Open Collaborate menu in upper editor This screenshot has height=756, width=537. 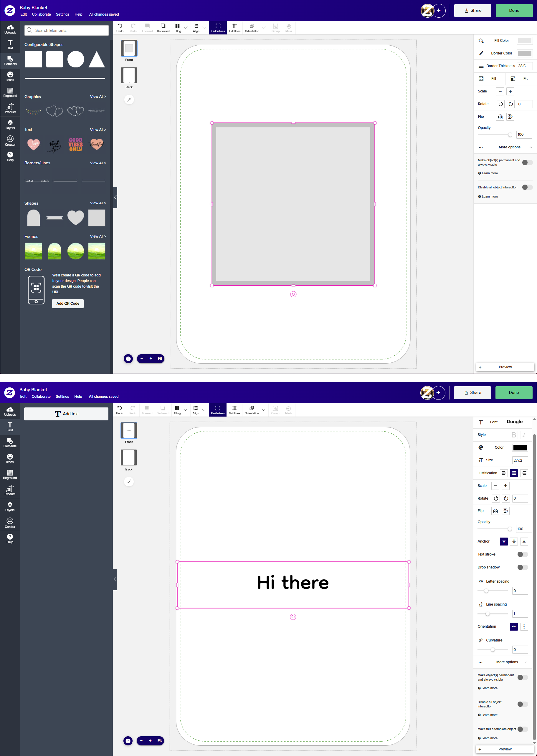coord(41,14)
